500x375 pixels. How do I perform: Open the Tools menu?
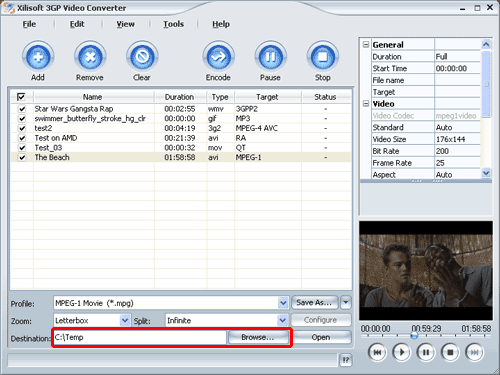point(173,24)
